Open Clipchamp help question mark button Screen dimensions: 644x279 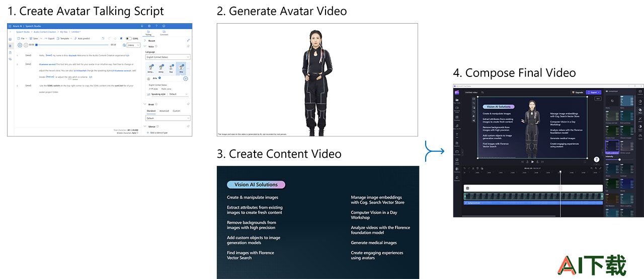click(597, 159)
